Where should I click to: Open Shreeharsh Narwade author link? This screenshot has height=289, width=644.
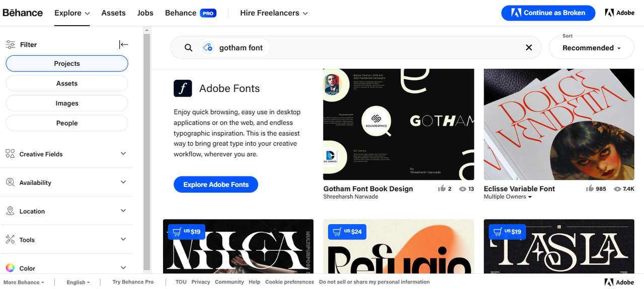[x=351, y=197]
